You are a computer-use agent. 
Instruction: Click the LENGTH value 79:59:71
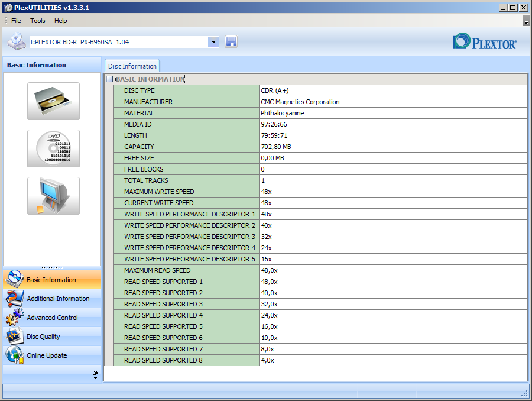[274, 135]
